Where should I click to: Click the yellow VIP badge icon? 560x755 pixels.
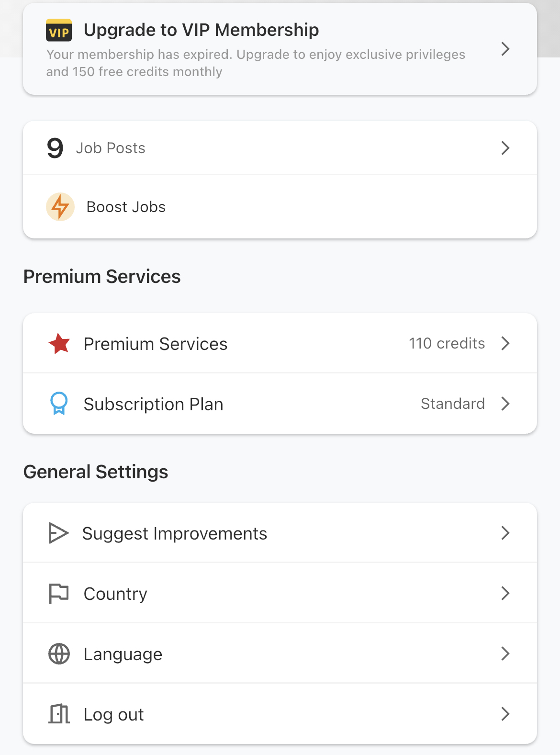pyautogui.click(x=59, y=30)
